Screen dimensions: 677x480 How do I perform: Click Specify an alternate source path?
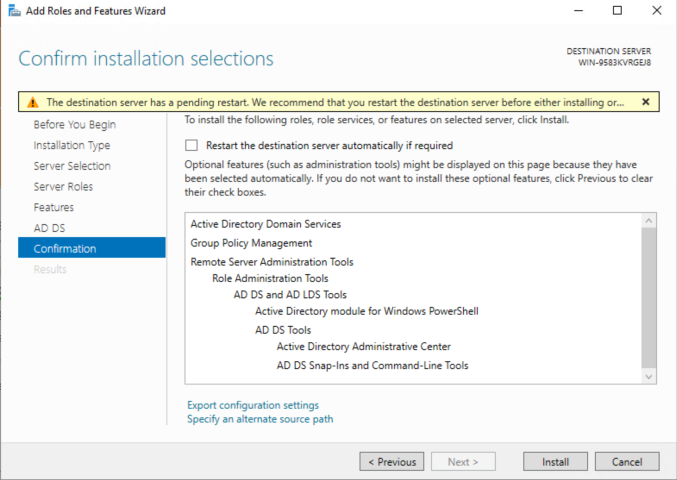pyautogui.click(x=260, y=419)
